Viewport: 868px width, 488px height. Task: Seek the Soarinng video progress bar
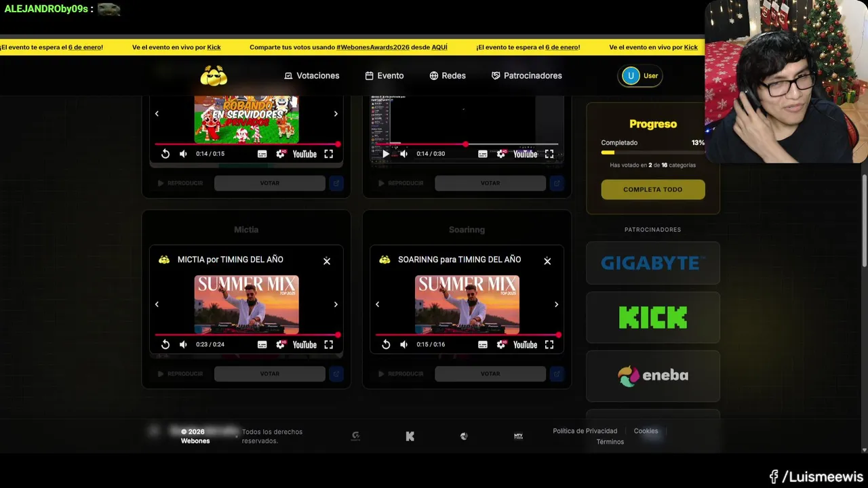pyautogui.click(x=467, y=335)
